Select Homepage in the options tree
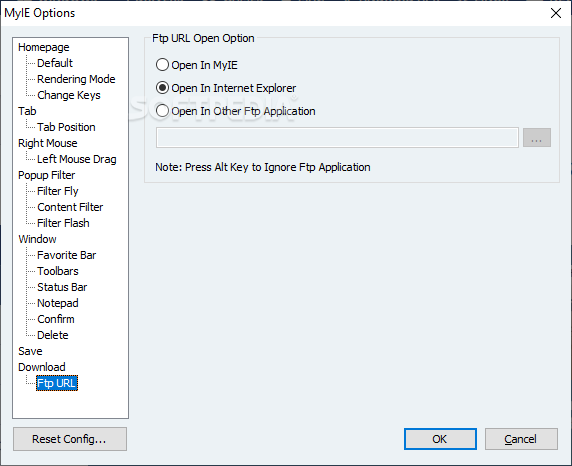The width and height of the screenshot is (572, 466). click(x=44, y=47)
